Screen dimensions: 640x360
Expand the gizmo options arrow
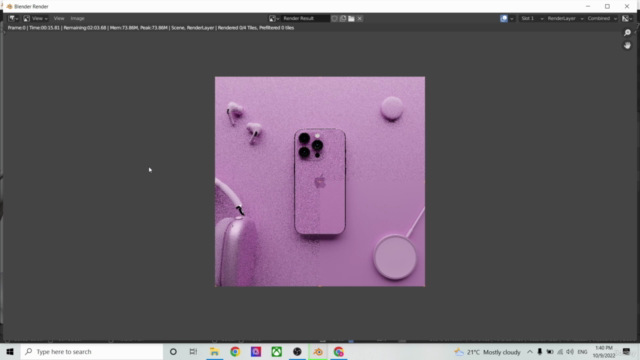pos(511,18)
